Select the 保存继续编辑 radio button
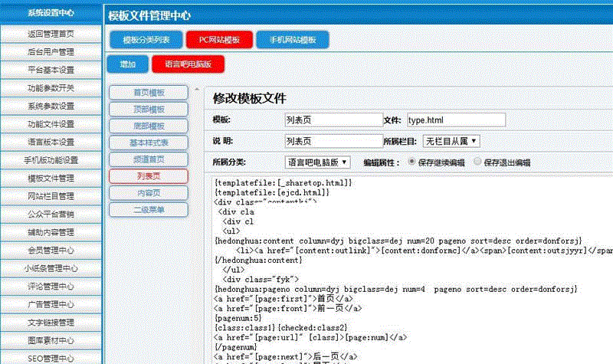This screenshot has height=364, width=613. [412, 162]
